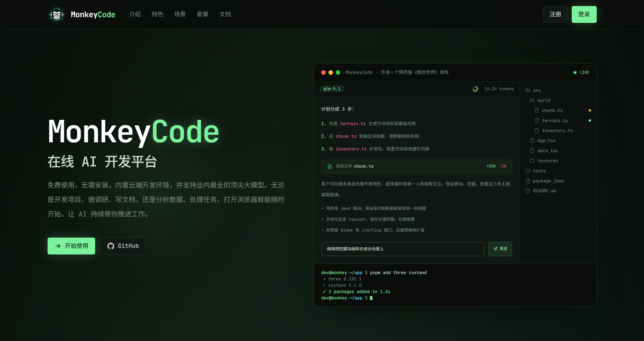Viewport: 644px width, 341px height.
Task: Click the edit-file icon in chunk.ts card
Action: pyautogui.click(x=330, y=166)
